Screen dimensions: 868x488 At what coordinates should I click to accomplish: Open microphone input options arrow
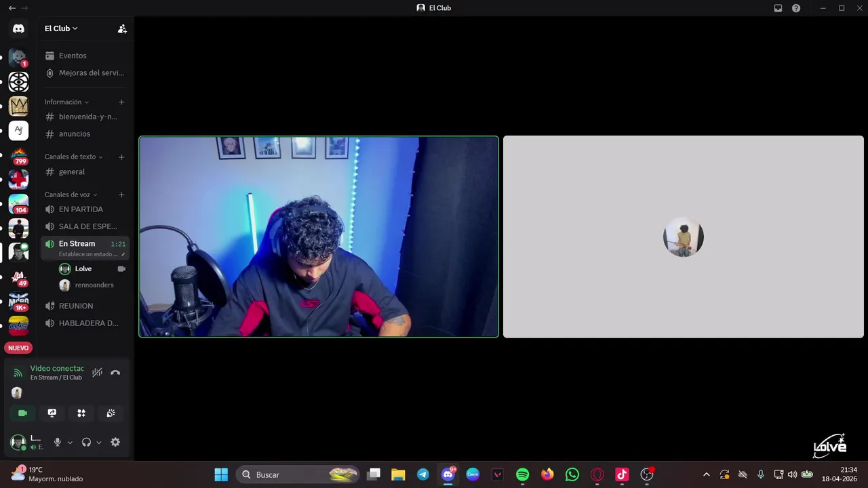(x=70, y=443)
